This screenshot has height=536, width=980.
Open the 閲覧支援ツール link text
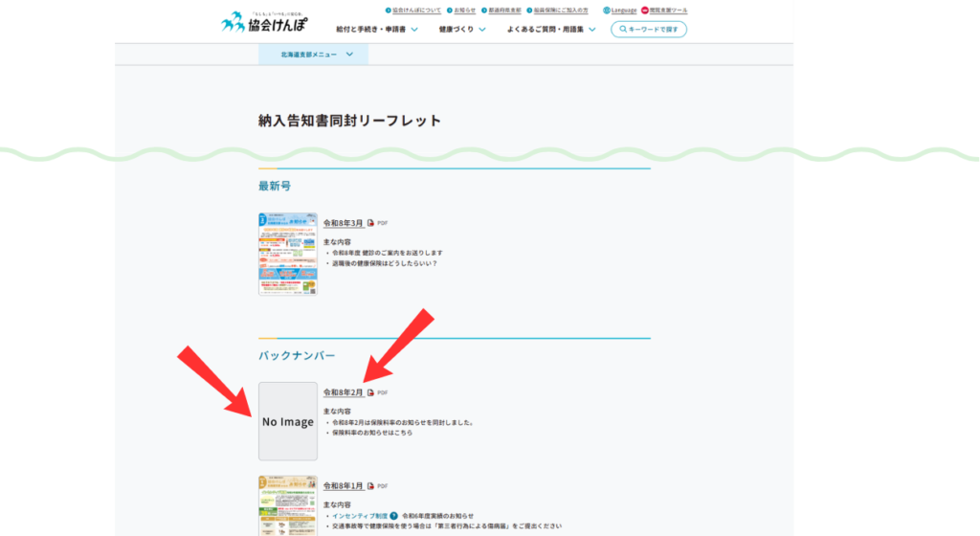(x=668, y=11)
